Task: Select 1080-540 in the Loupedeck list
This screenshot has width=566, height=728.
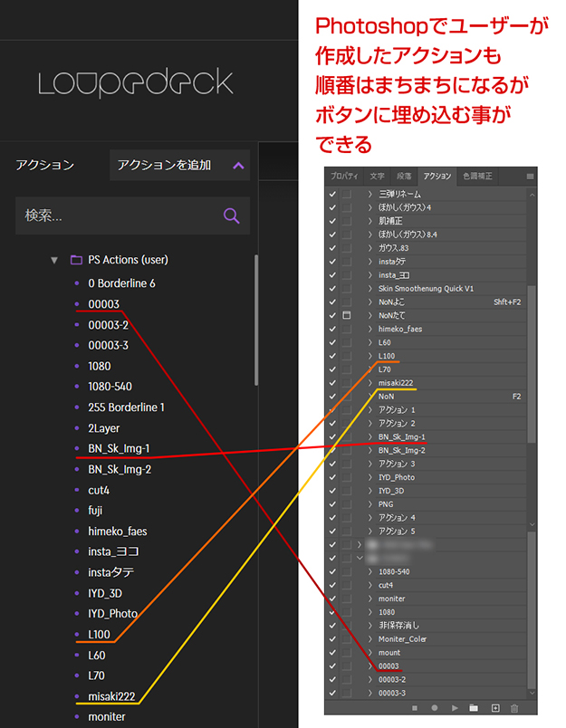Action: (110, 387)
